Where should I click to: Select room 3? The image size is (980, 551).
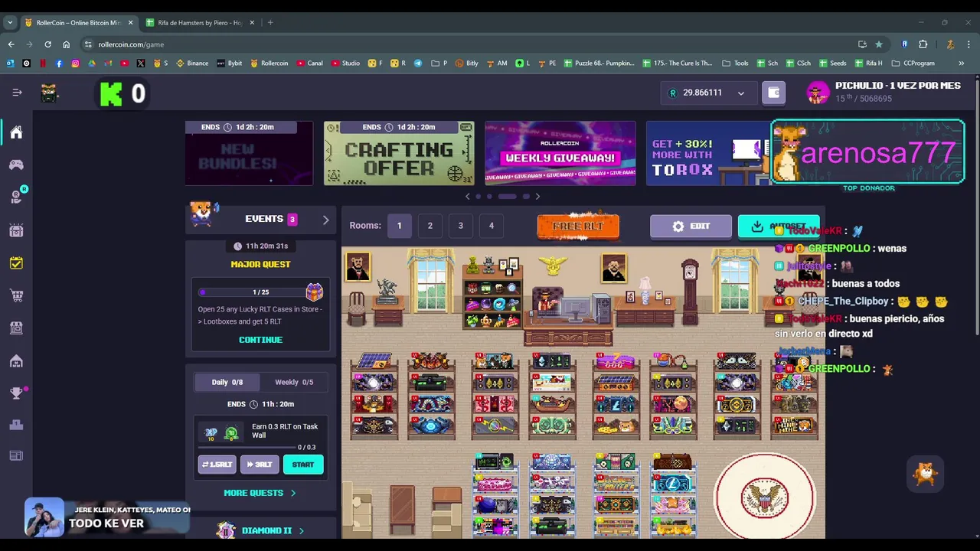point(460,226)
